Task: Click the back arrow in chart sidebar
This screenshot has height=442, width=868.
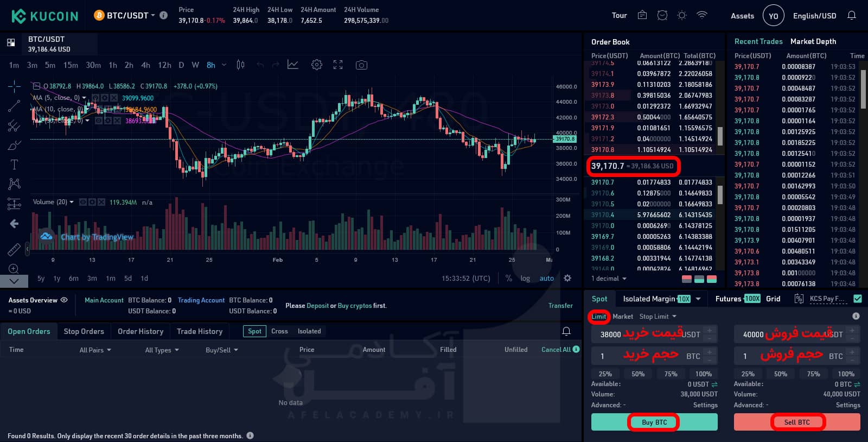Action: pyautogui.click(x=14, y=224)
